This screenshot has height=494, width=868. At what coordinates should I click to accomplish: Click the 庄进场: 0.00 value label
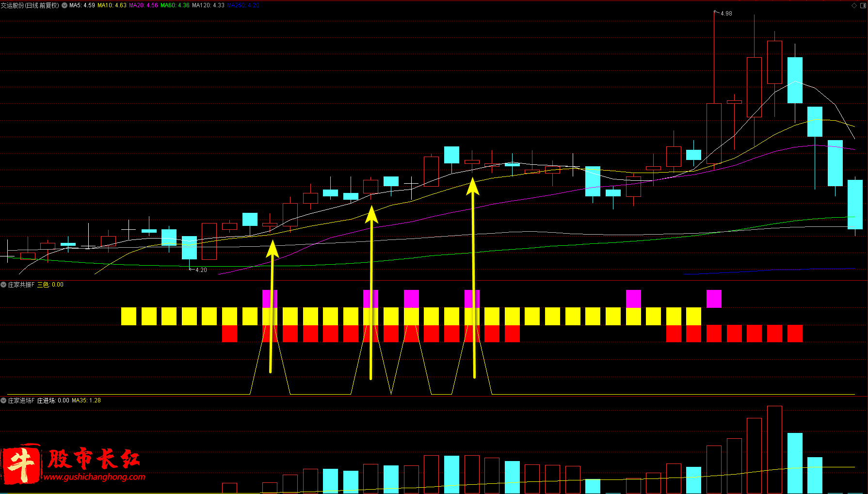(53, 400)
